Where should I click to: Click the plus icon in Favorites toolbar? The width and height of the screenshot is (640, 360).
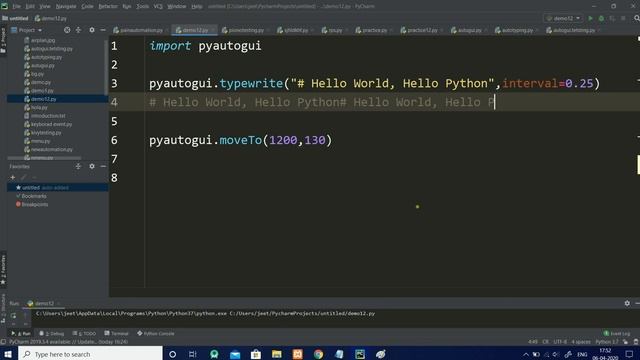(13, 178)
